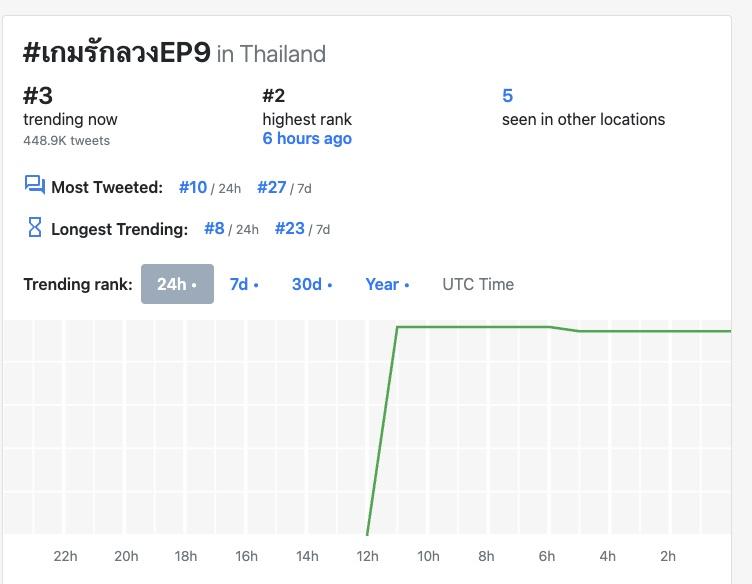The width and height of the screenshot is (752, 584).
Task: Toggle the UTC Time display
Action: 478,284
